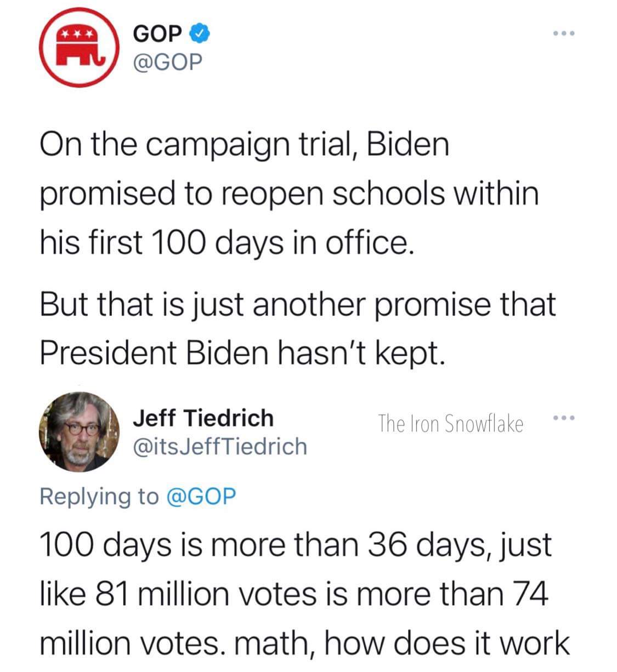Viewport: 617px width, 672px height.
Task: Expand the three-dot menu on Jeff Tiedrich's reply
Action: click(563, 419)
